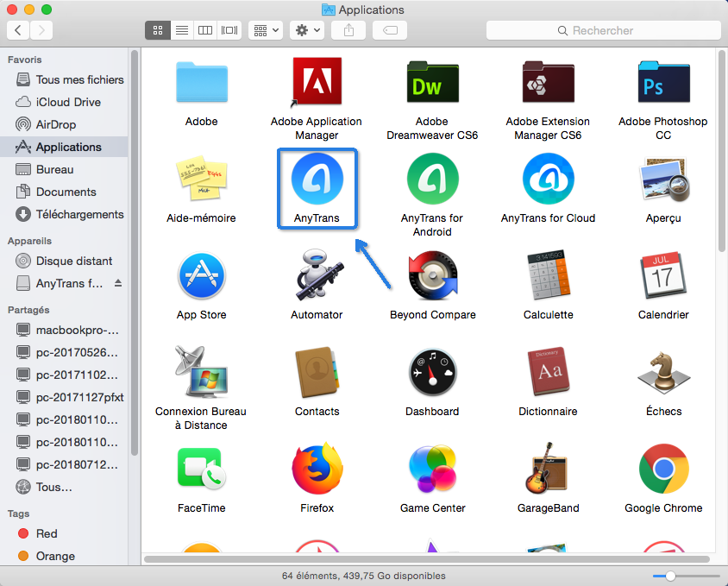This screenshot has width=728, height=586.
Task: Select the GarageBand app
Action: (547, 469)
